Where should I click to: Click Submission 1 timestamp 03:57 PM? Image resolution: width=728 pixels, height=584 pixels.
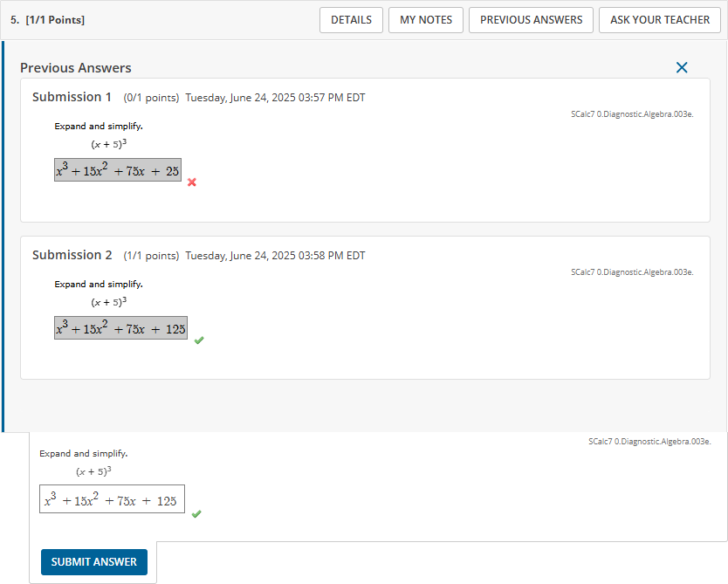tap(275, 98)
